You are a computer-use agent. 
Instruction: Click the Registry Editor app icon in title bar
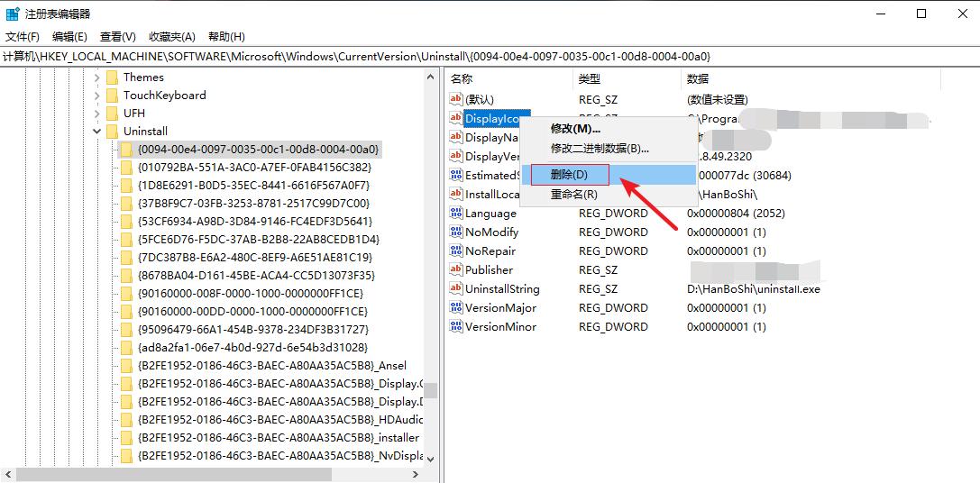tap(13, 14)
